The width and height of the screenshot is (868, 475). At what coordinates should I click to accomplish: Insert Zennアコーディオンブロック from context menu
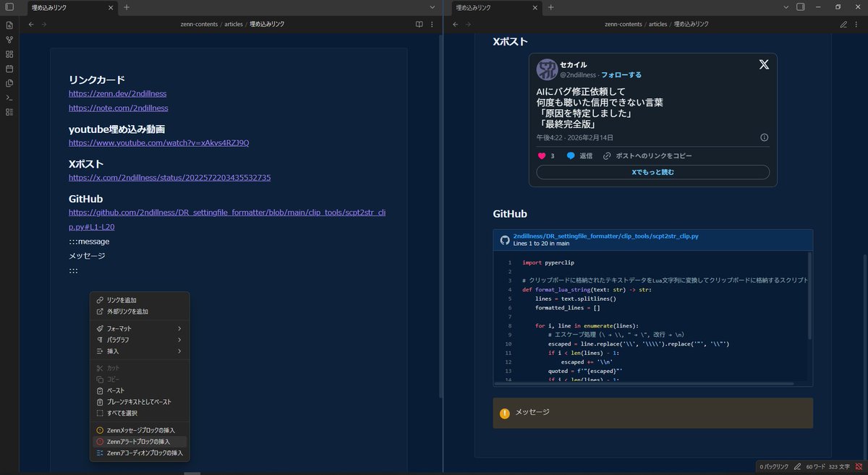click(140, 453)
